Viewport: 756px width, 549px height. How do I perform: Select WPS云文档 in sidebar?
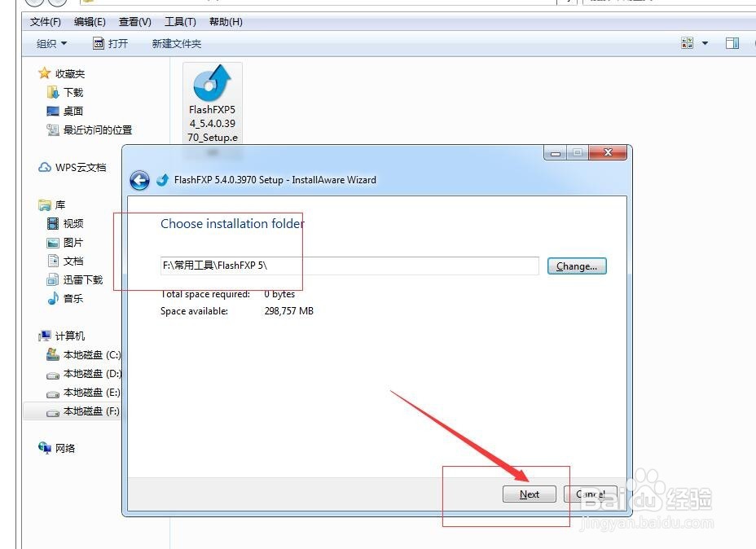(81, 167)
